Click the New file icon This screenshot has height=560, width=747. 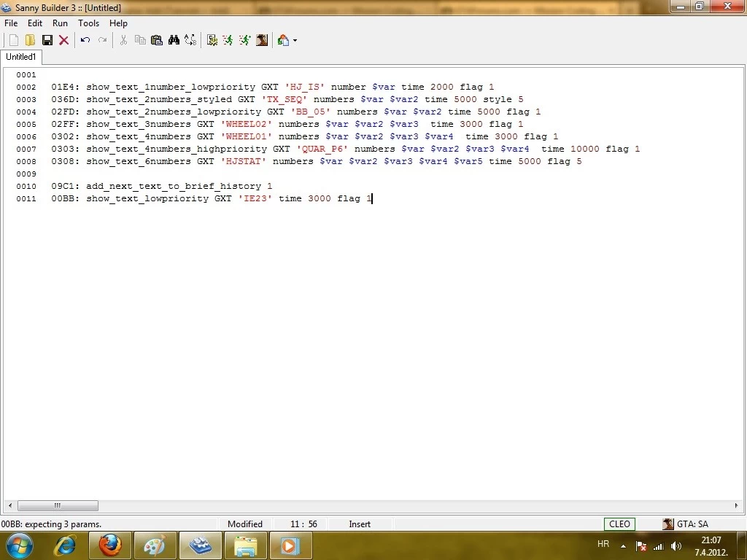(x=13, y=40)
